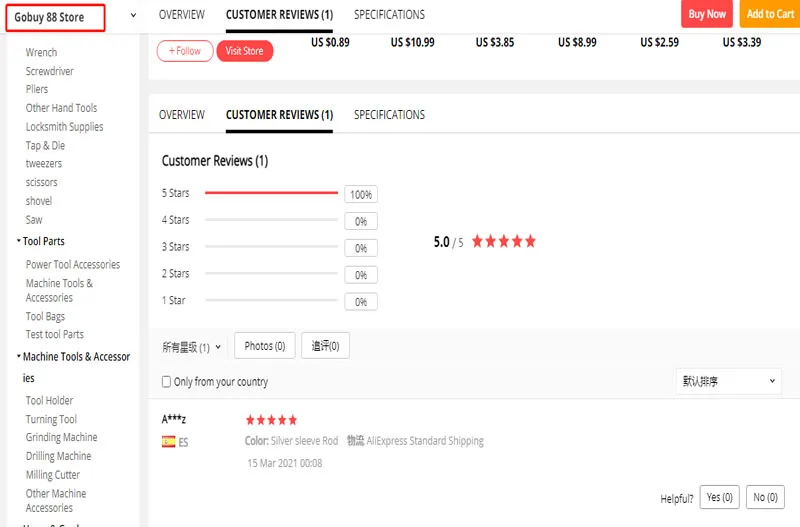
Task: Click the Add to Cart button
Action: (770, 14)
